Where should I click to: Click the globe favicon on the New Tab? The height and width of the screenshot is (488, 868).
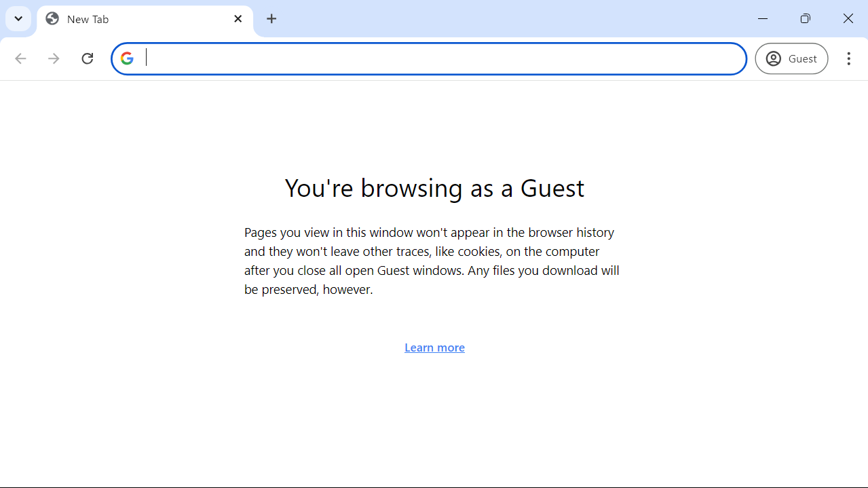52,19
